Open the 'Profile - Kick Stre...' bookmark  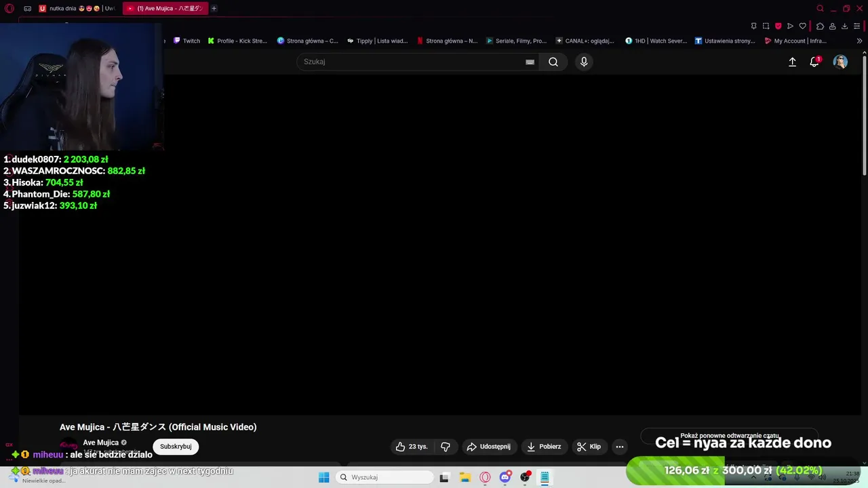tap(237, 41)
